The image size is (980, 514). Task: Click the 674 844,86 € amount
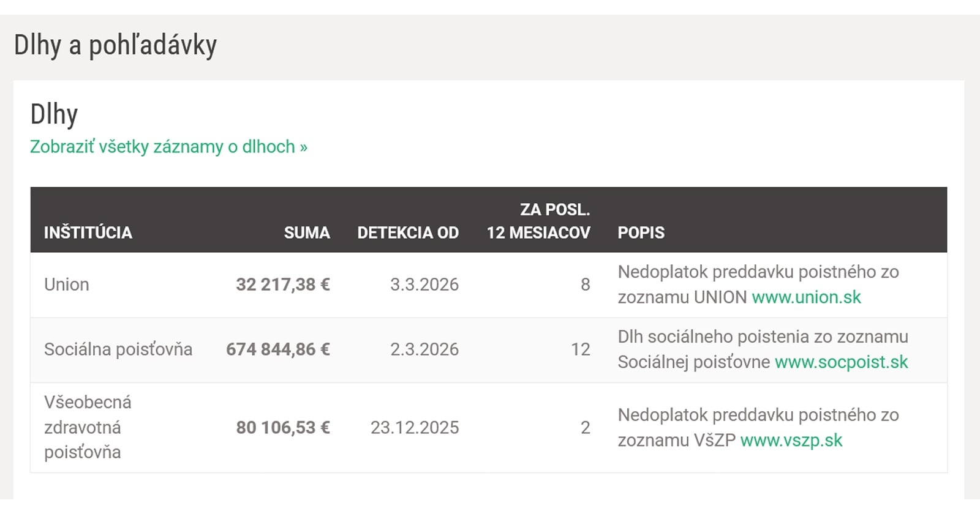coord(278,349)
